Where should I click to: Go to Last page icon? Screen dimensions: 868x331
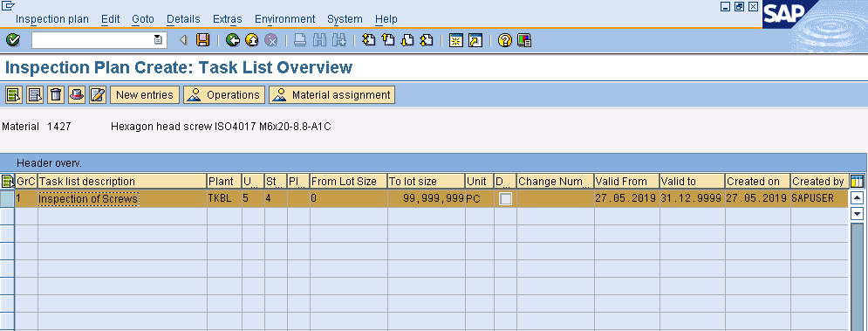pos(426,40)
